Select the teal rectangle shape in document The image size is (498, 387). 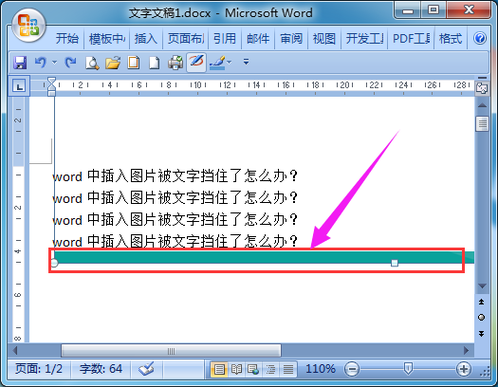(264, 257)
